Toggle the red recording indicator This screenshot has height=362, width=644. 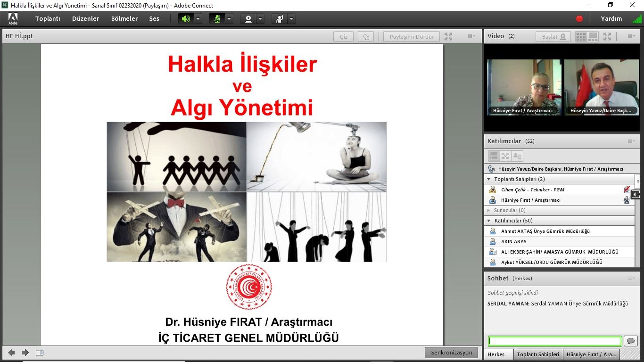pyautogui.click(x=579, y=19)
